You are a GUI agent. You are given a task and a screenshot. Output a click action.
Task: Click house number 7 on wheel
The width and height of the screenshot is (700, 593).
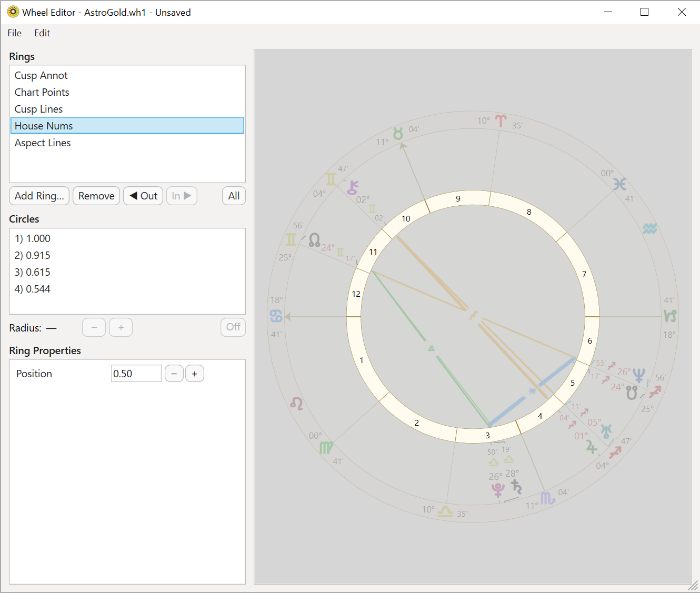pos(584,274)
